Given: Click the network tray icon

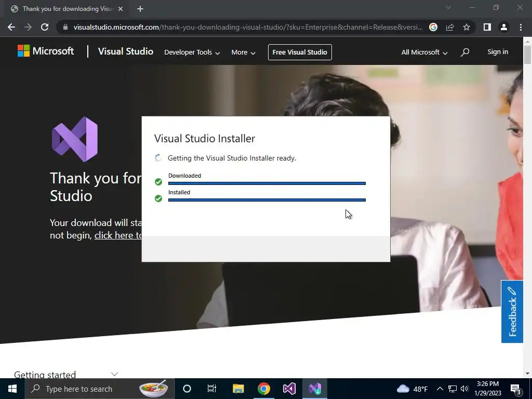Looking at the screenshot, I should click(453, 389).
